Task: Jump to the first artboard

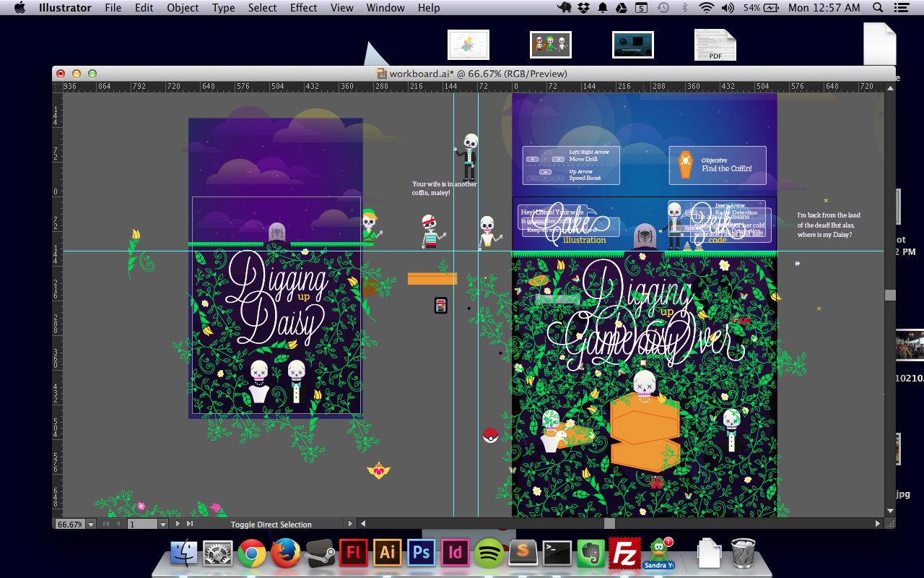Action: tap(105, 524)
